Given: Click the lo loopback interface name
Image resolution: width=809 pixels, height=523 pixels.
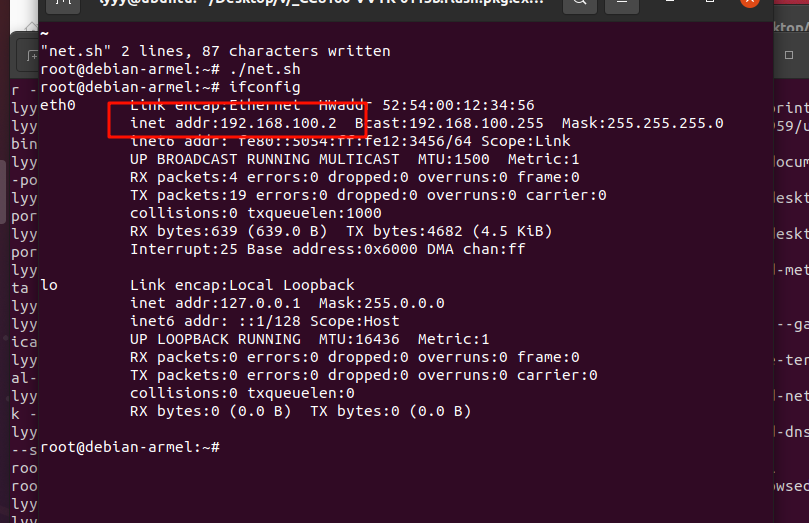Looking at the screenshot, I should tap(49, 285).
